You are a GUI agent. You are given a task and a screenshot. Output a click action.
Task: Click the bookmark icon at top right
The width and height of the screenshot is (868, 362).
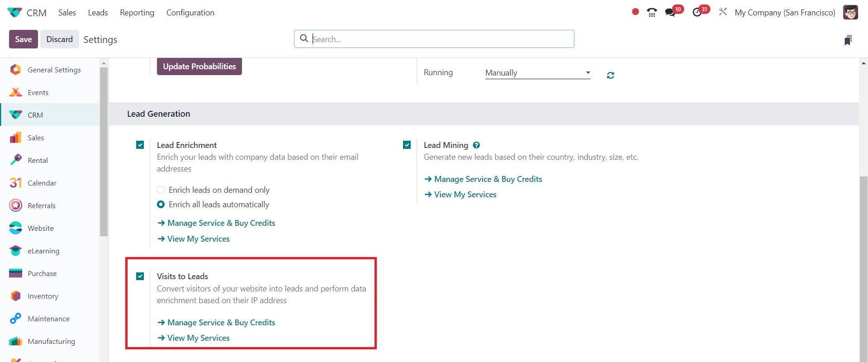tap(848, 40)
